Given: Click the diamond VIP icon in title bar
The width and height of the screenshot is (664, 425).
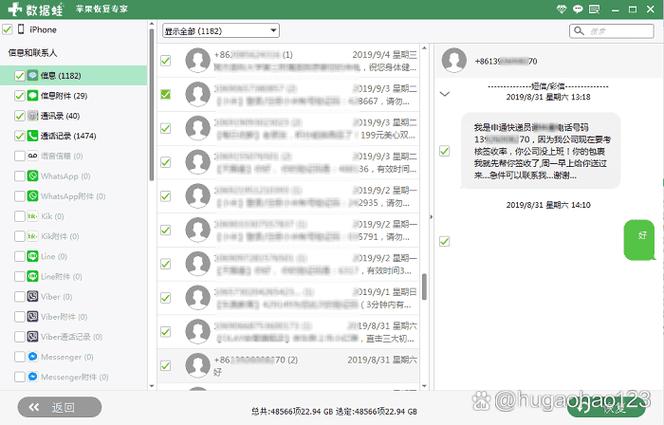Looking at the screenshot, I should 562,9.
